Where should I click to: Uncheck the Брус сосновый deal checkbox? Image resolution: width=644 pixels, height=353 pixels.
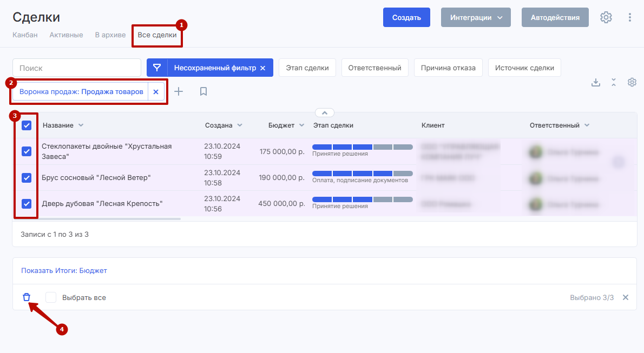[27, 178]
